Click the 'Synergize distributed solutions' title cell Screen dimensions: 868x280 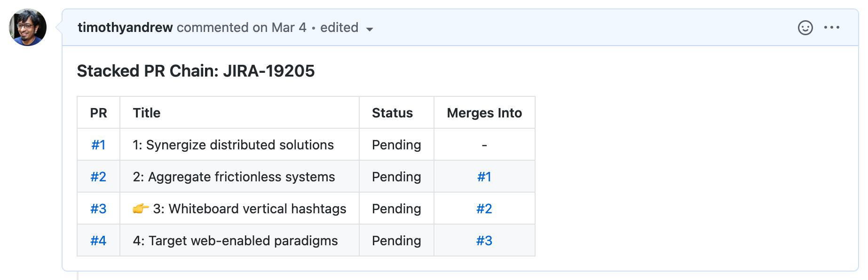coord(233,145)
